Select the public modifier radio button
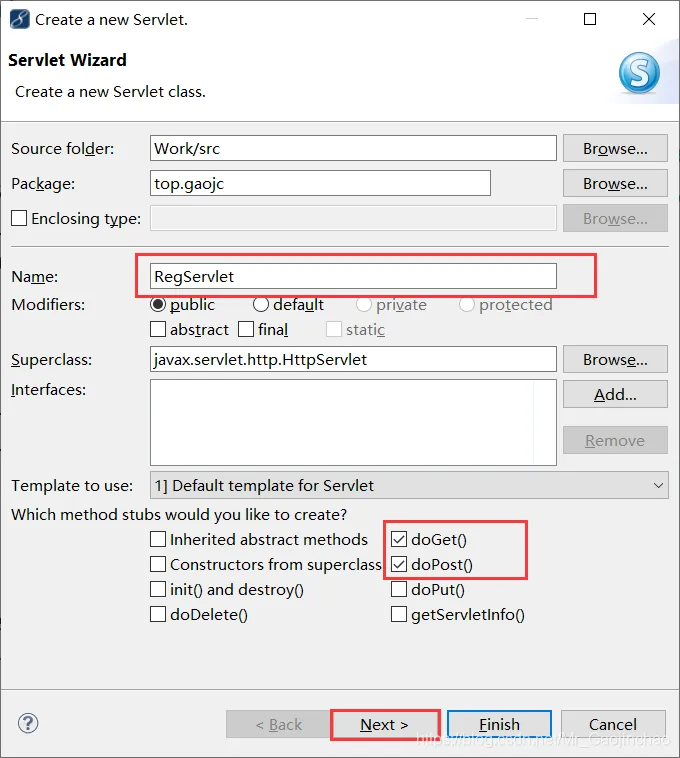The image size is (680, 758). (158, 304)
